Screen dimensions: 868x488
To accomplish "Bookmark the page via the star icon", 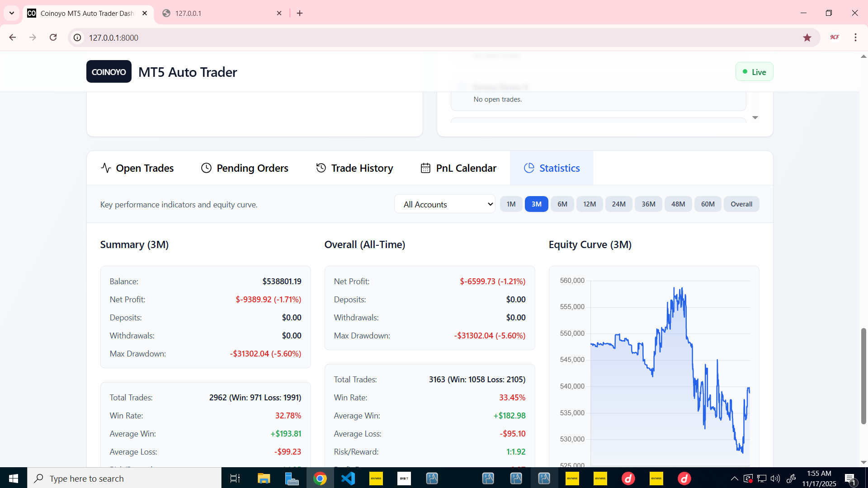I will click(808, 38).
